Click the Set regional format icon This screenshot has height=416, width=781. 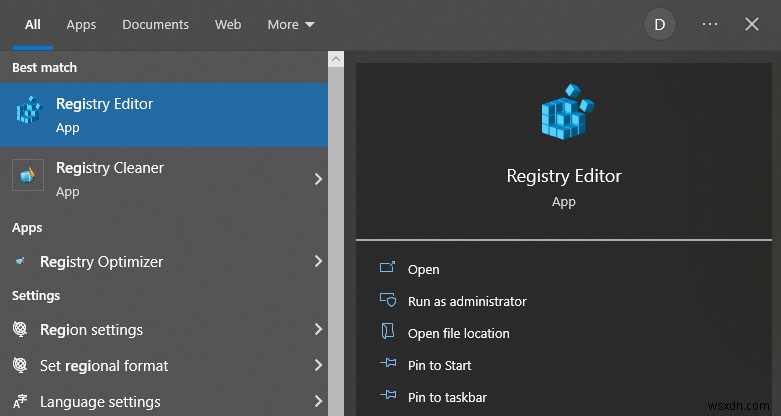click(20, 366)
